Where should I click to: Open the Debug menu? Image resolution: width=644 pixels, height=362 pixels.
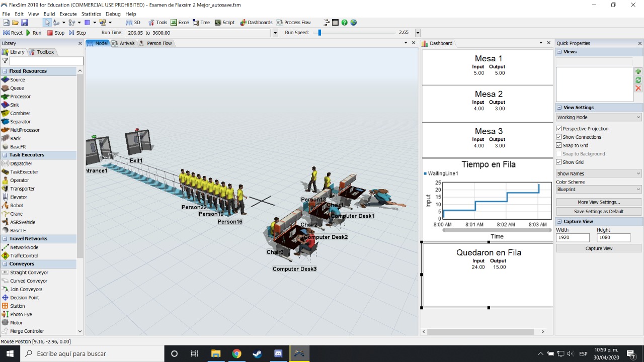pos(113,14)
